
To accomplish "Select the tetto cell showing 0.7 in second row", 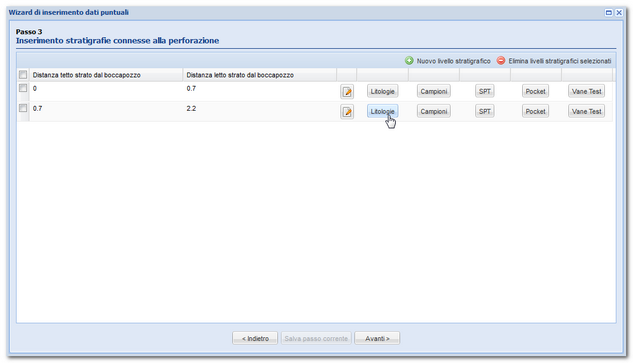I will 106,111.
